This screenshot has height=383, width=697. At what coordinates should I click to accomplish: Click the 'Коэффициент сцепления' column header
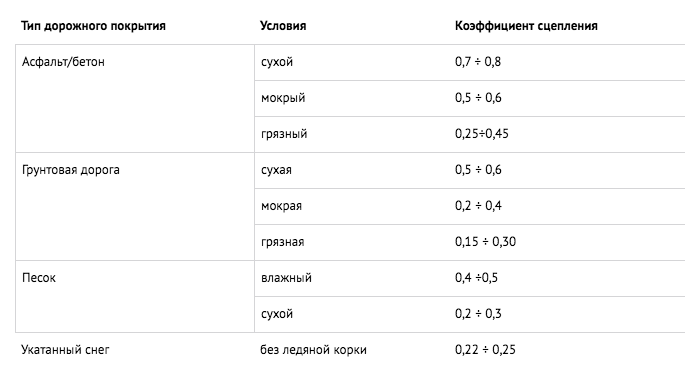pyautogui.click(x=526, y=26)
